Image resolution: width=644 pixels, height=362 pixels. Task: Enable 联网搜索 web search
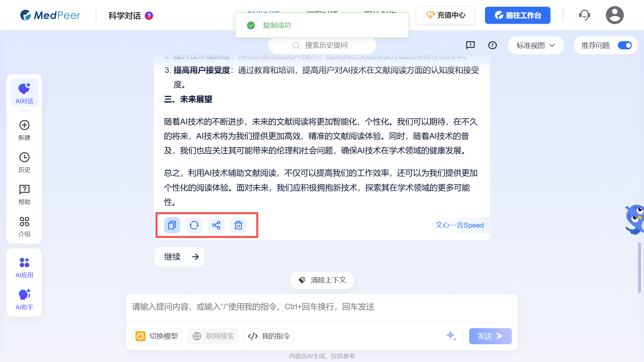(213, 336)
